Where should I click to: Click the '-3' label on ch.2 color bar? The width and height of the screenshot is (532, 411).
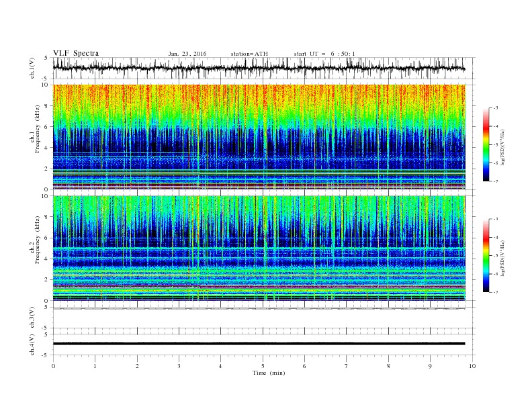point(496,219)
